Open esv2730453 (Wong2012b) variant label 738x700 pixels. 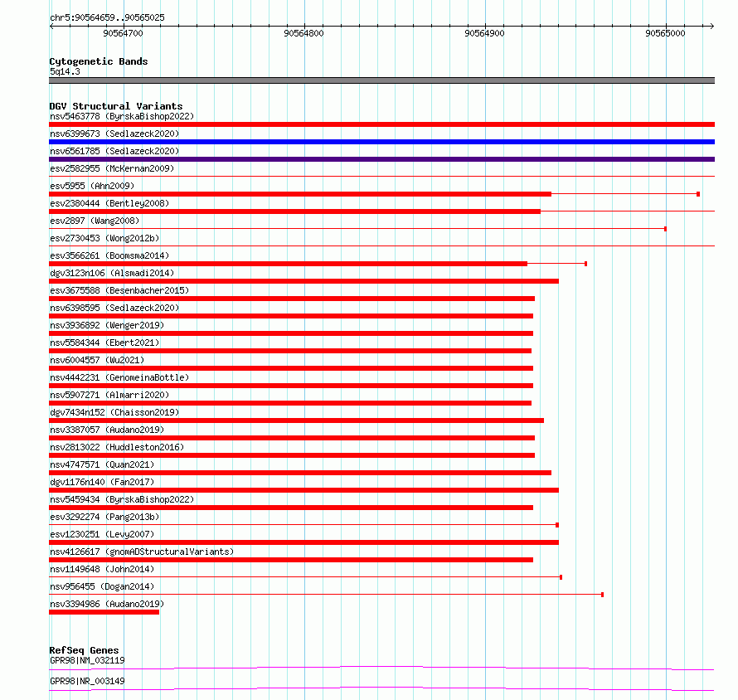(104, 238)
